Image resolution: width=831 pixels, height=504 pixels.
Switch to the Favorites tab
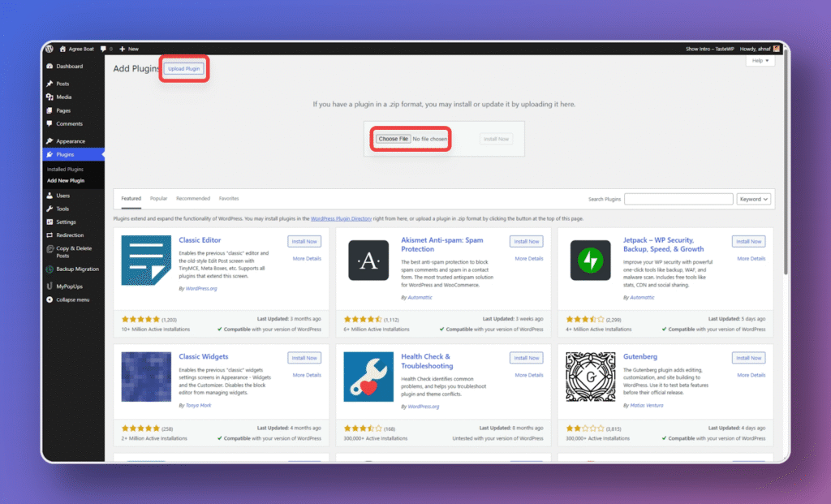coord(229,199)
